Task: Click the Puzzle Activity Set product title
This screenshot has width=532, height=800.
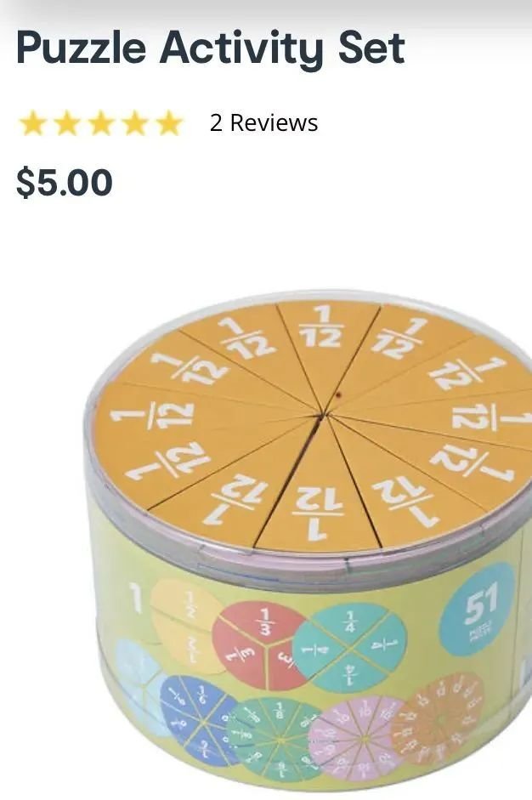Action: tap(211, 48)
